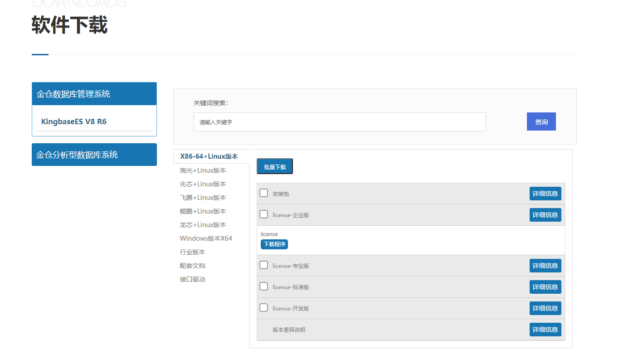
Task: Click the 批量下载 button
Action: click(275, 166)
